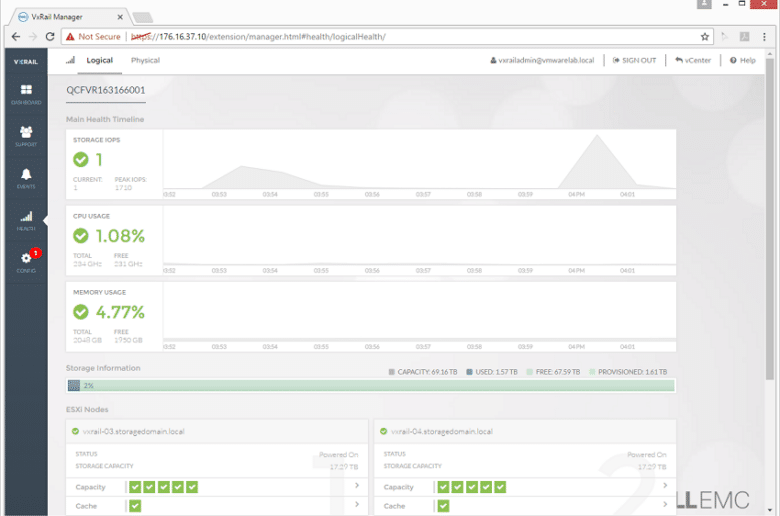Select the VxRail Manager browser tab
Screen dimensions: 780x516
tap(69, 17)
